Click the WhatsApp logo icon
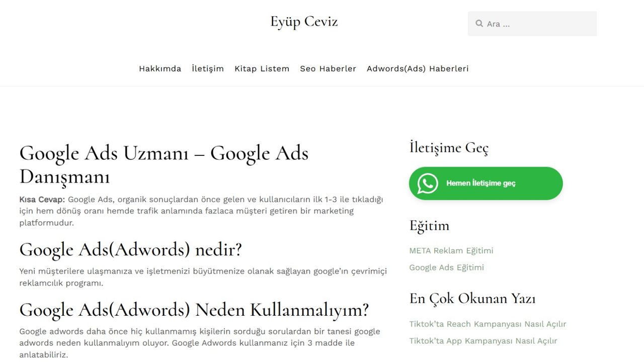The width and height of the screenshot is (644, 362). 428,184
